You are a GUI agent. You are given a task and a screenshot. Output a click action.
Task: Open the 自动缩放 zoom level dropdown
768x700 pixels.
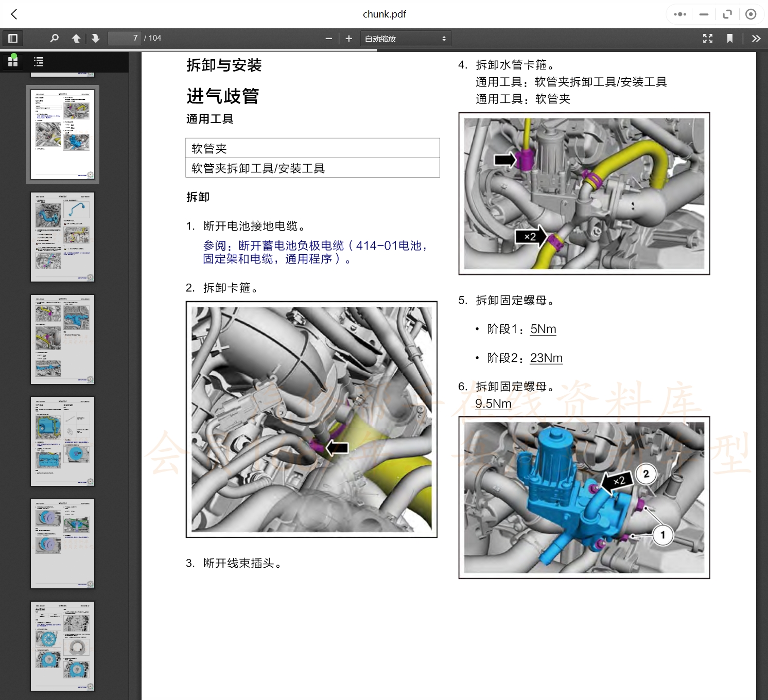pyautogui.click(x=406, y=38)
